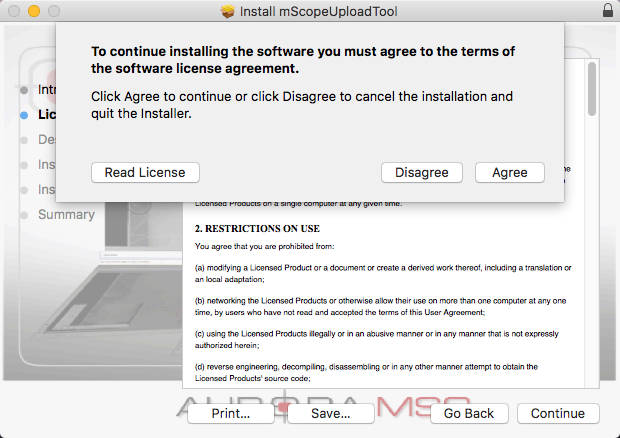Open Read License in the dialog
The image size is (620, 438).
[145, 172]
